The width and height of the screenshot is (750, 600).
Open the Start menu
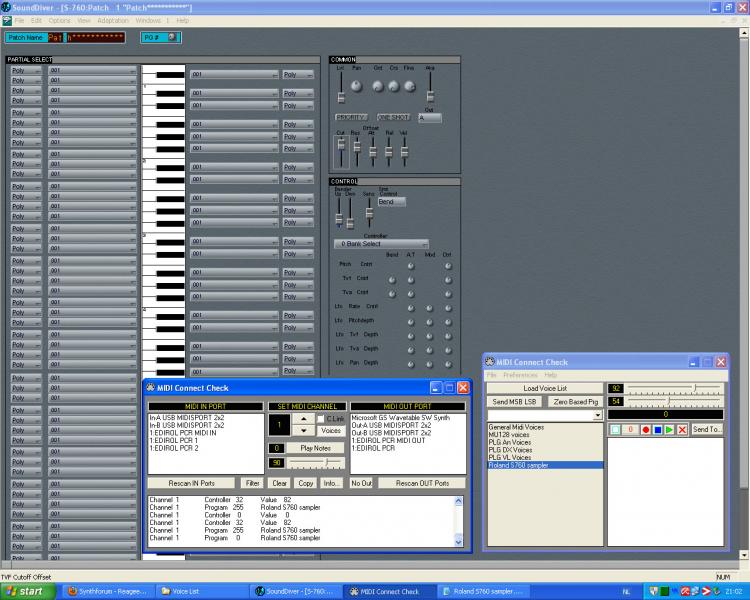click(x=27, y=591)
